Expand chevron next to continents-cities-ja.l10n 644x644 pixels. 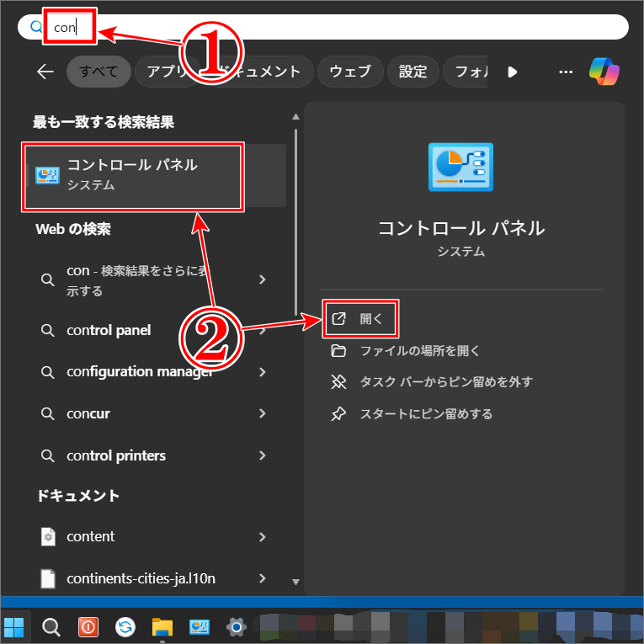pyautogui.click(x=263, y=578)
